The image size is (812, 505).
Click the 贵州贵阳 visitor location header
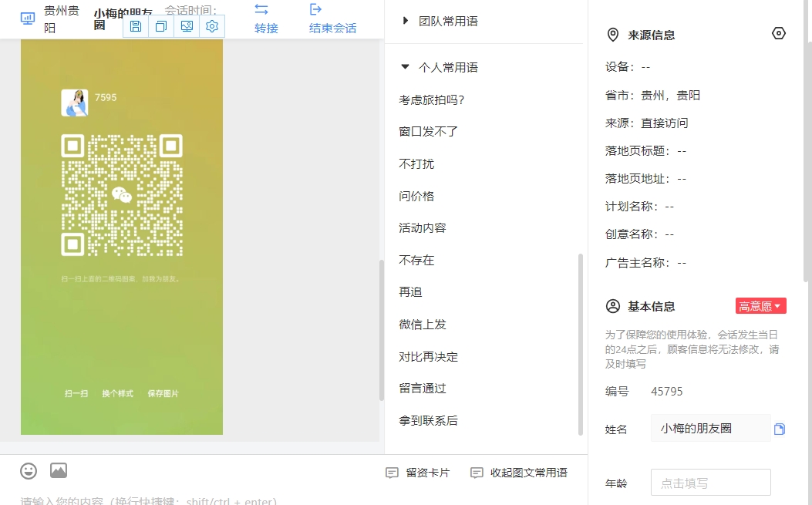pos(61,19)
